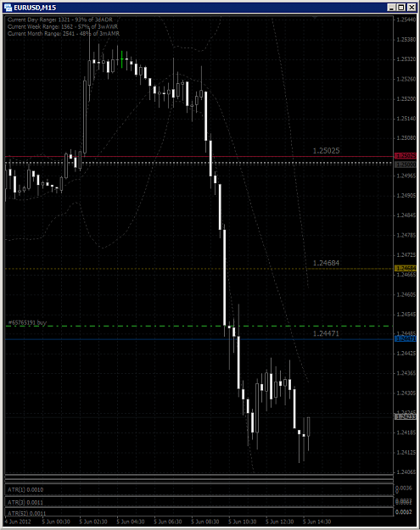Click the 1.24725 price scale value
Image resolution: width=420 pixels, height=530 pixels.
(406, 254)
